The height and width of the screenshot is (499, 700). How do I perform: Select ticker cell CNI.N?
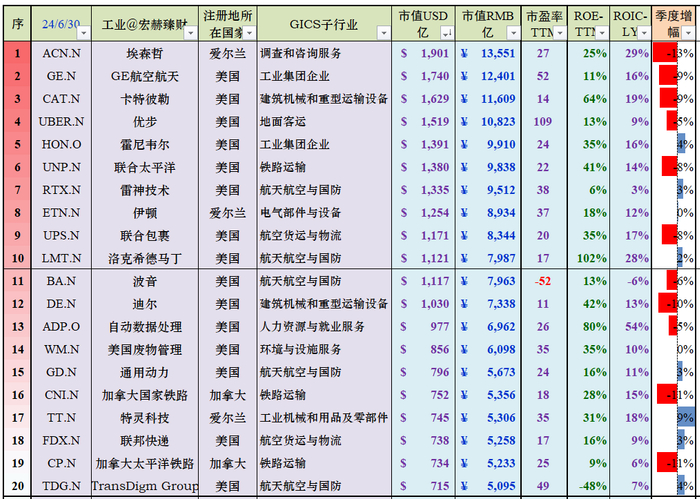(62, 395)
